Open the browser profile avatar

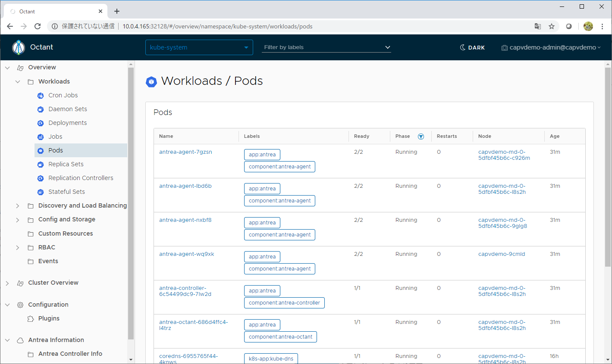coord(588,26)
